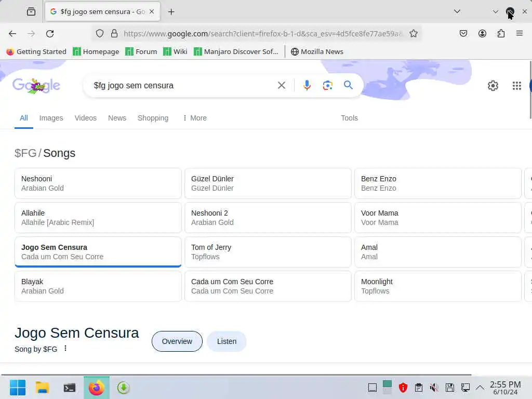Screen dimensions: 532x399
Task: Select the Neshooni song card
Action: [x=98, y=183]
